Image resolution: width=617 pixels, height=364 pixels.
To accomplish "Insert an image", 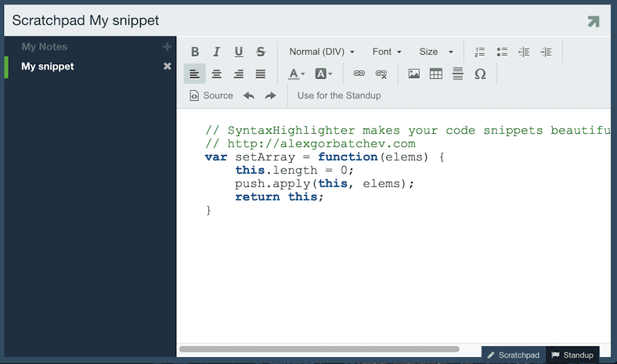I will pos(414,74).
